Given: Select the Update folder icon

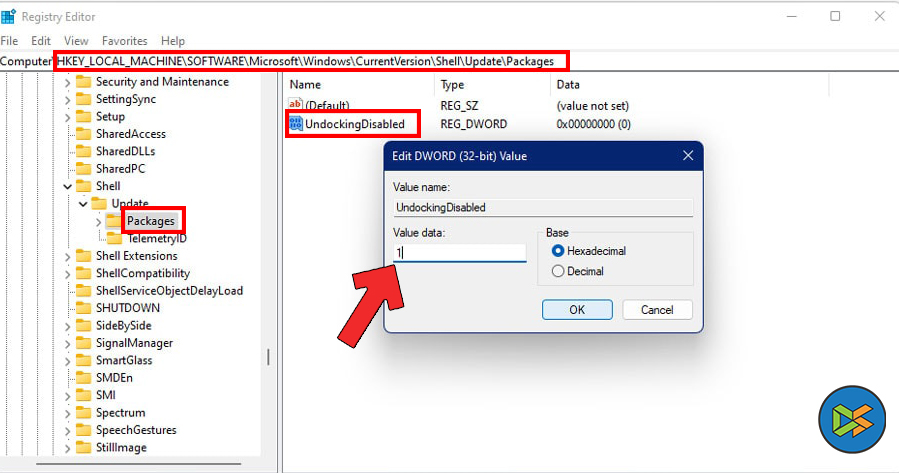Looking at the screenshot, I should (99, 203).
